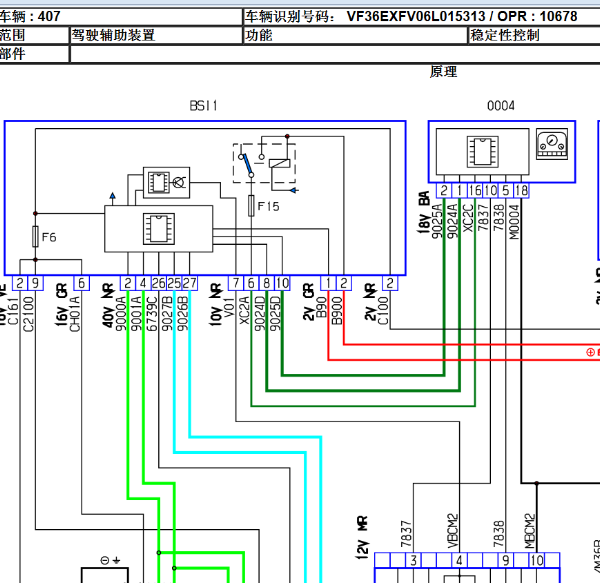Click wire label 9024D
Viewport: 600px width, 583px height.
(260, 314)
